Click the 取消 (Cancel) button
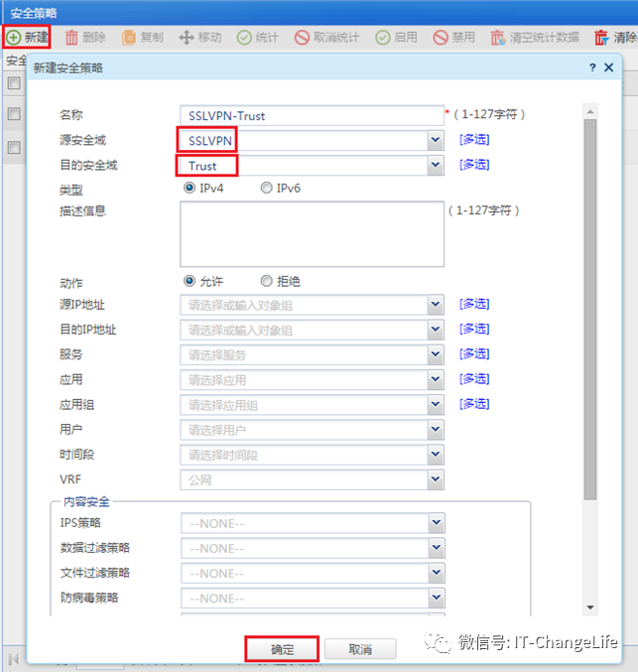The width and height of the screenshot is (638, 672). click(x=360, y=649)
